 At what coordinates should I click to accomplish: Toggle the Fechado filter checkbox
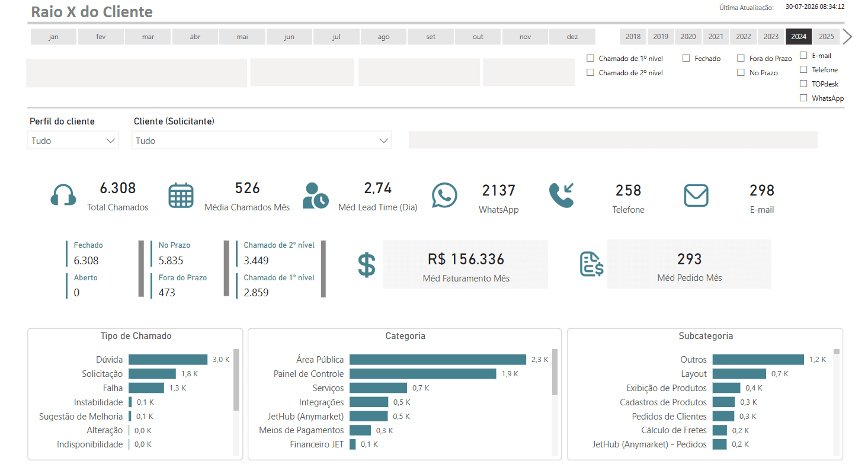[x=686, y=58]
